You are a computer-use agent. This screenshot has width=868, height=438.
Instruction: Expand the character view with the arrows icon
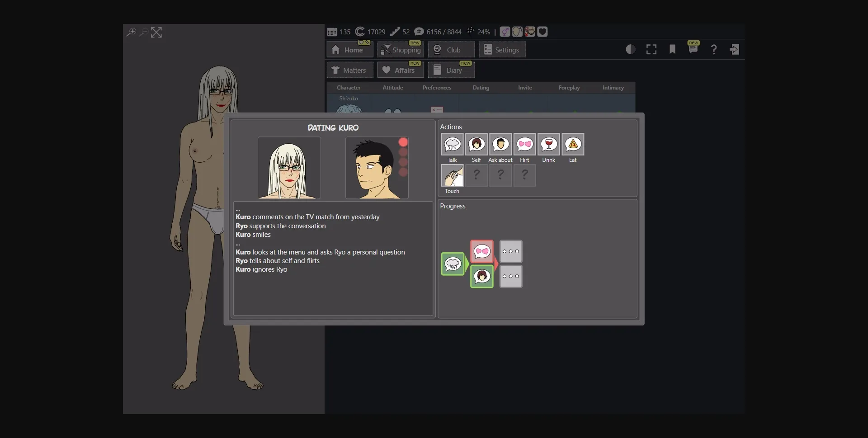(x=156, y=32)
